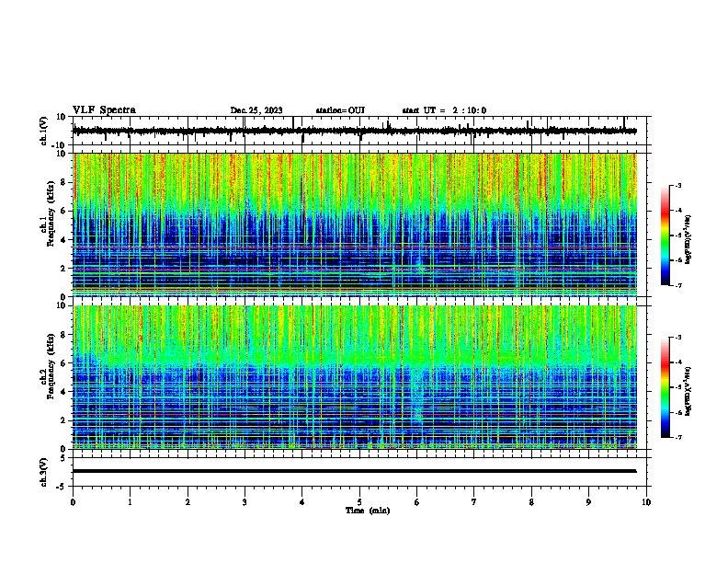
Task: Click the ch.1 voltage waveform panel
Action: 361,131
